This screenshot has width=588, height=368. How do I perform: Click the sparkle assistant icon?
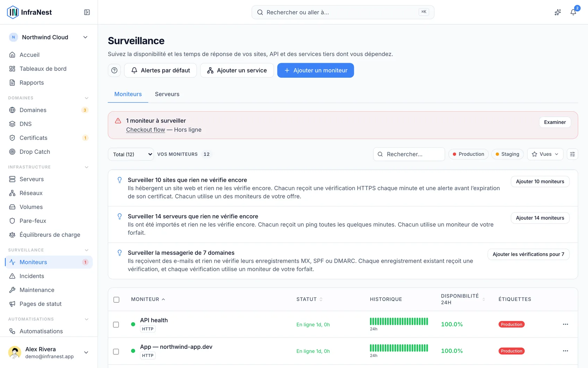coord(558,12)
